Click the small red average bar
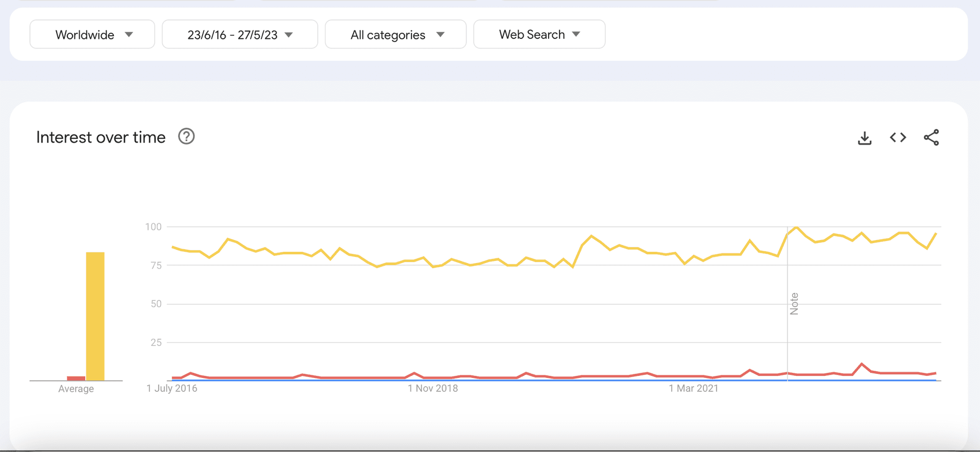 76,378
